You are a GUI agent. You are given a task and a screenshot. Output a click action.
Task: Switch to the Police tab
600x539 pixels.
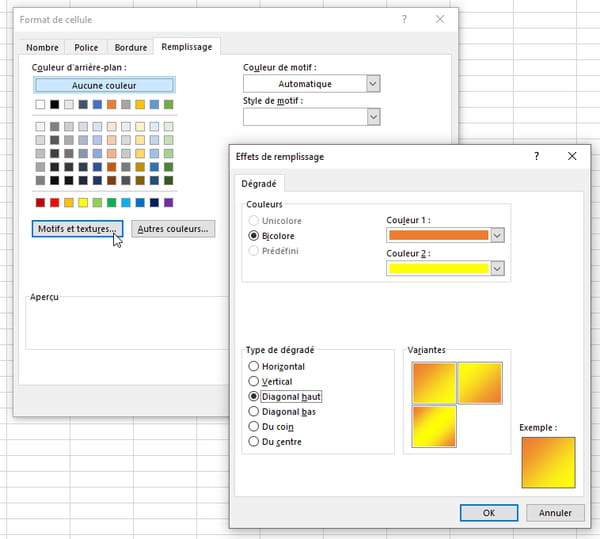(x=86, y=47)
